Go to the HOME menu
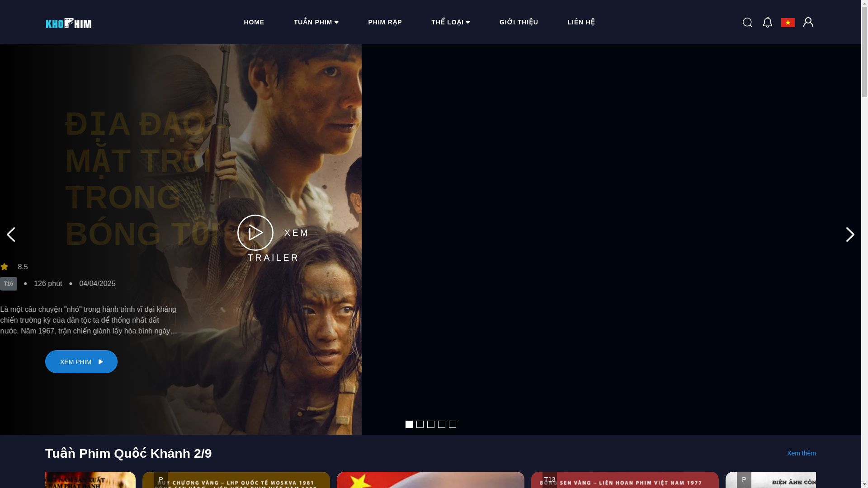The image size is (868, 488). [x=254, y=22]
